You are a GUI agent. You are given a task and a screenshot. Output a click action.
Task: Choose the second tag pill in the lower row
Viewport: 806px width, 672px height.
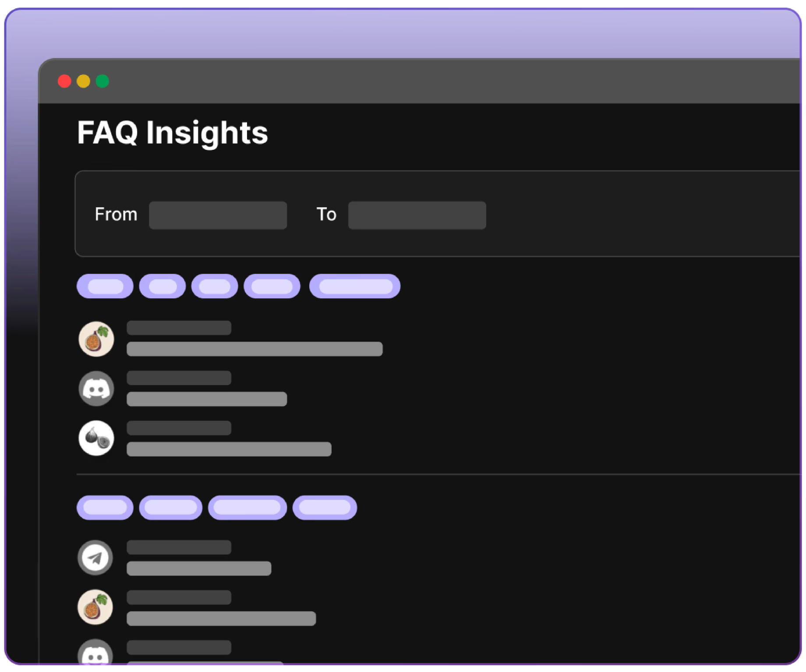(x=171, y=508)
